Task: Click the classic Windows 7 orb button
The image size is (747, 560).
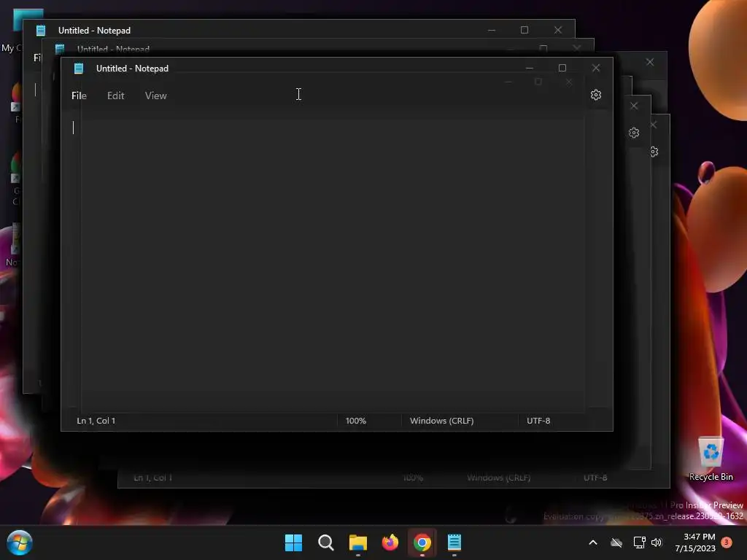Action: click(20, 542)
